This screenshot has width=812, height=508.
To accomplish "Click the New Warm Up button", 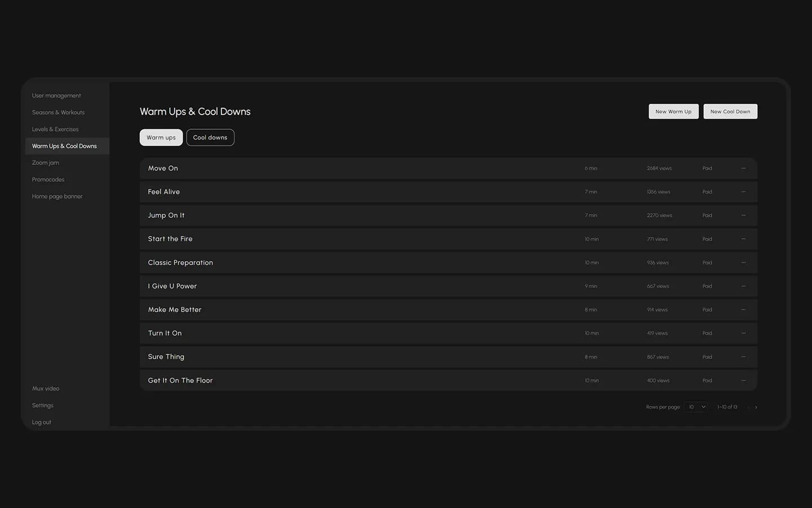I will pyautogui.click(x=674, y=112).
